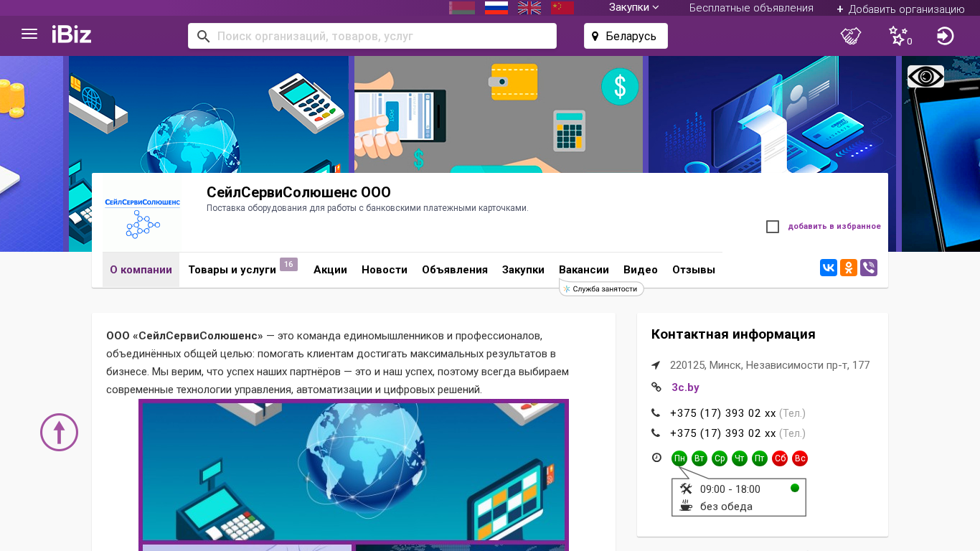Click the 09:00 - 18:00 hours text
980x551 pixels.
[730, 489]
